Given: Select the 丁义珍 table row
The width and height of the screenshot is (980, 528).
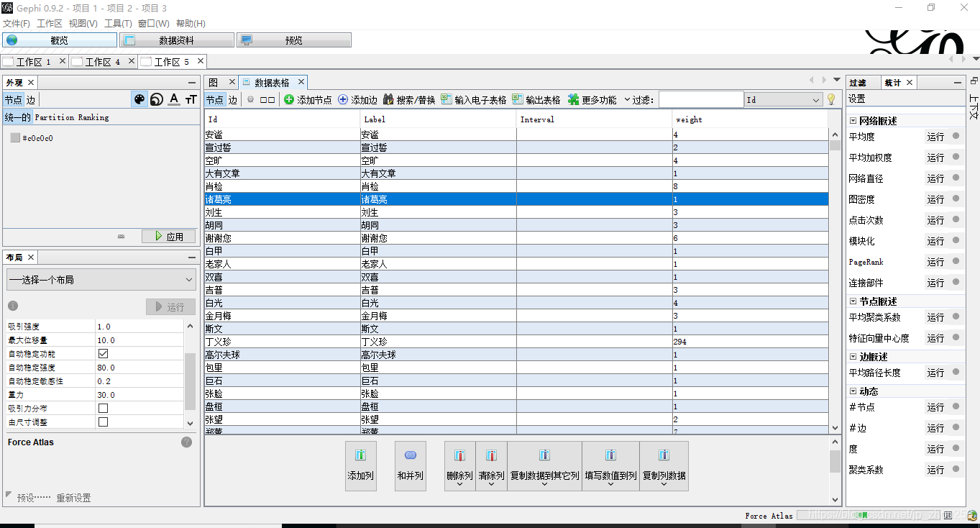Looking at the screenshot, I should click(x=516, y=342).
